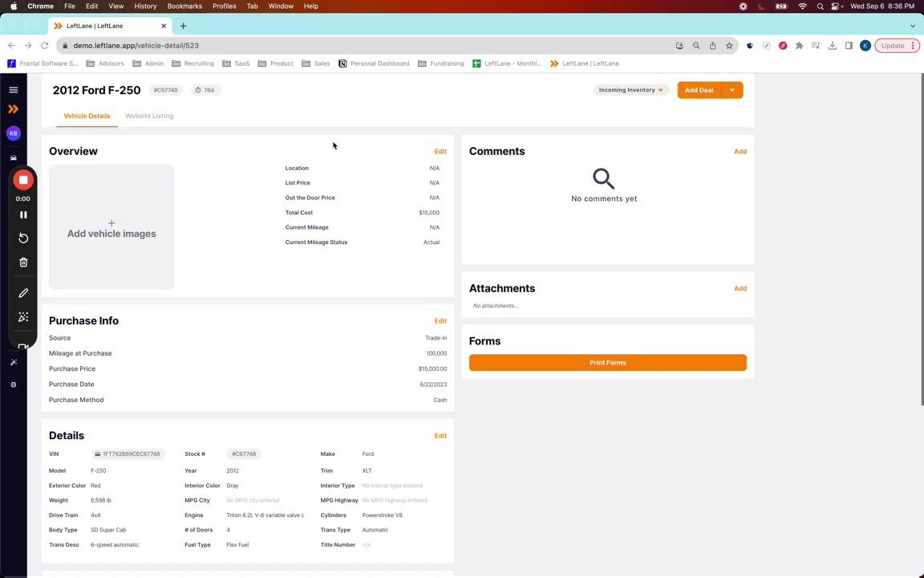Screen dimensions: 924x578
Task: Bookmark this page with star icon
Action: 730,46
